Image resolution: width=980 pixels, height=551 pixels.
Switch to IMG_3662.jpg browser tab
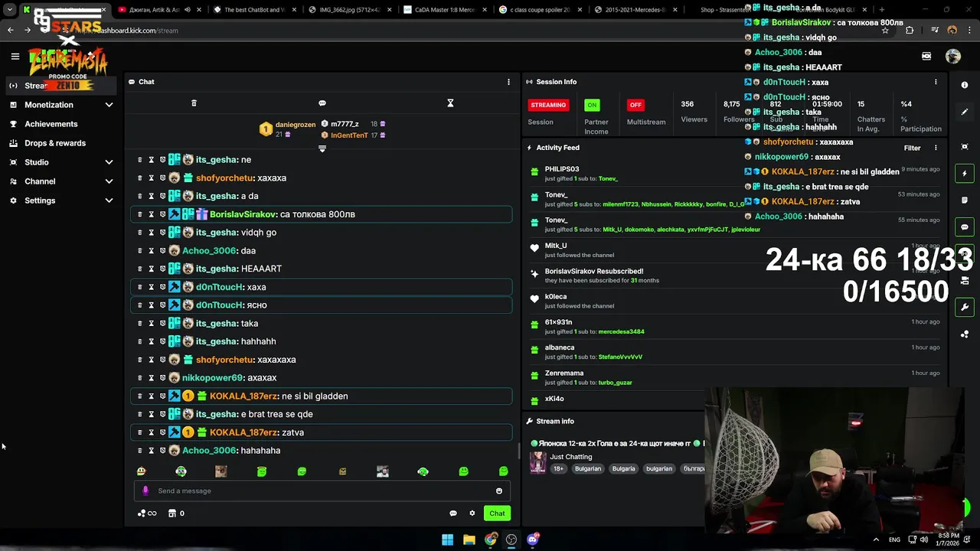[350, 10]
